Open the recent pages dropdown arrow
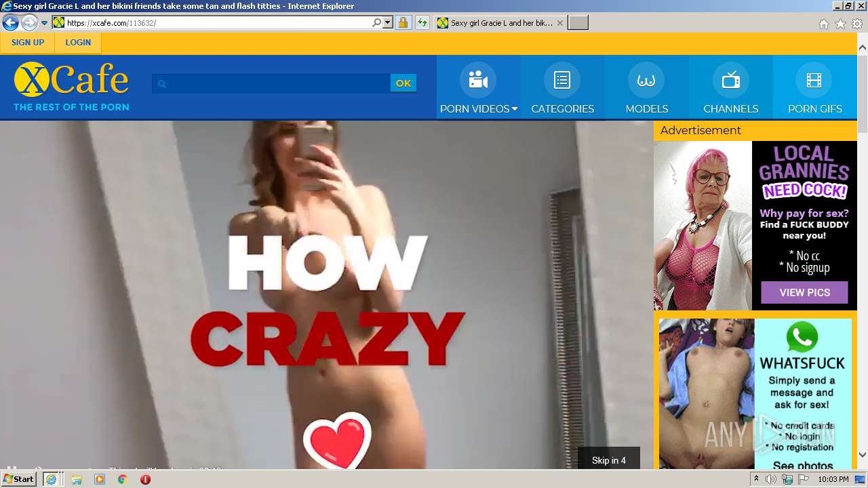Screen dimensions: 868x488 point(44,23)
